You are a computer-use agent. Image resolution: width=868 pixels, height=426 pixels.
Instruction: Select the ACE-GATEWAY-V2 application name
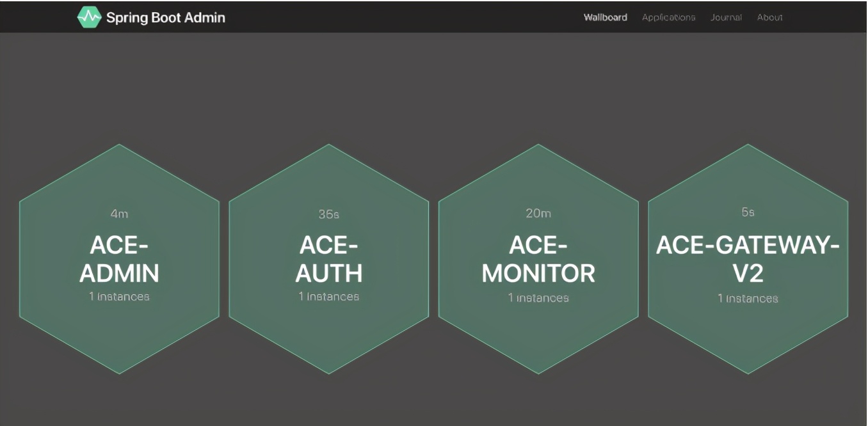coord(748,259)
